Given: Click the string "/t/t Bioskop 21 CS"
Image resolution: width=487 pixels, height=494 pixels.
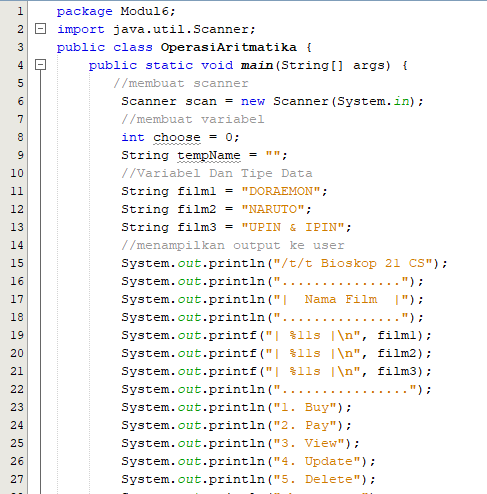Looking at the screenshot, I should click(x=353, y=263).
